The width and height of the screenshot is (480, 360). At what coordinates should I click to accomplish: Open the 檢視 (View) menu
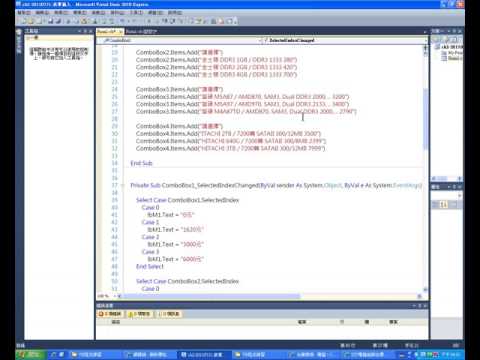(61, 12)
